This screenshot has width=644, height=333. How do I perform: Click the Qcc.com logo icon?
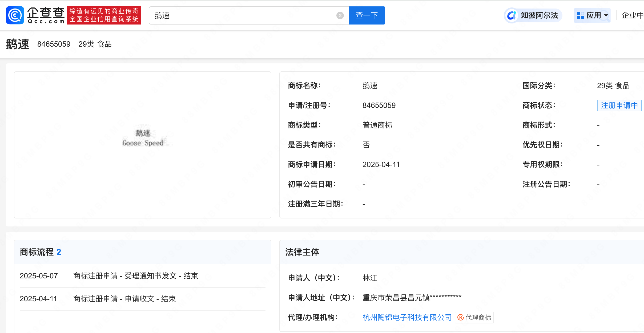pyautogui.click(x=15, y=15)
